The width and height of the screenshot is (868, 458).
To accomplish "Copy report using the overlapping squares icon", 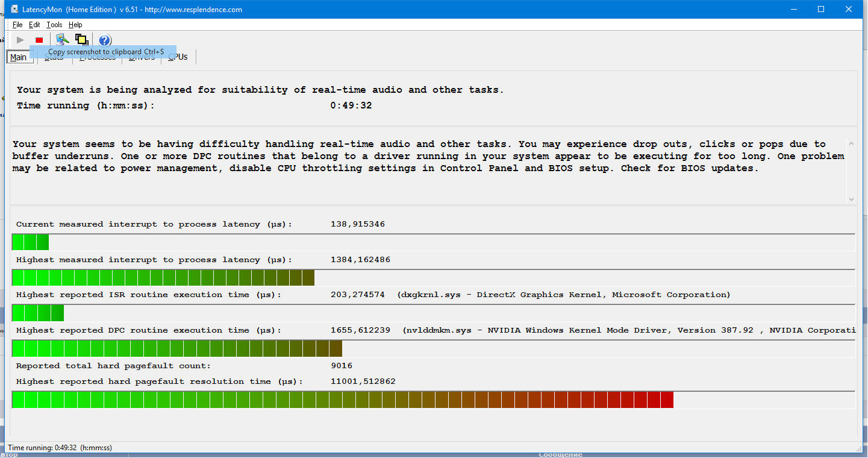I will click(81, 40).
